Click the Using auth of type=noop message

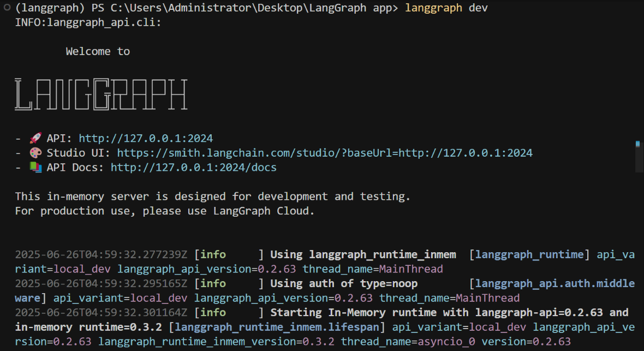tap(344, 283)
